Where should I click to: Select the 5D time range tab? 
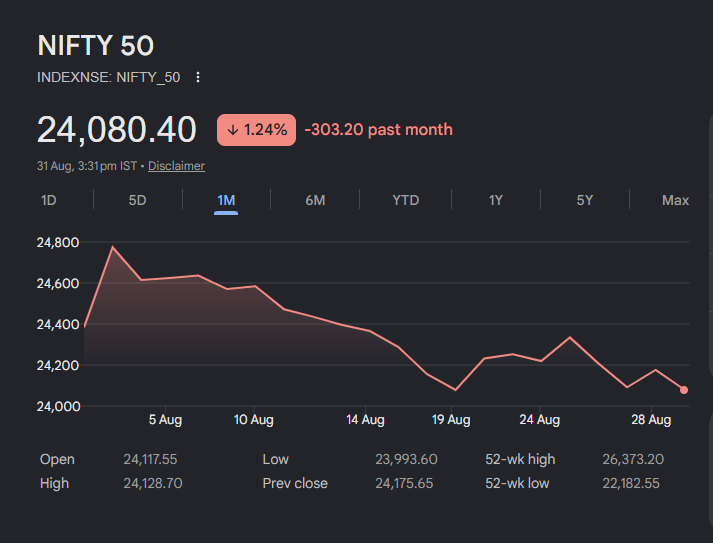[137, 200]
